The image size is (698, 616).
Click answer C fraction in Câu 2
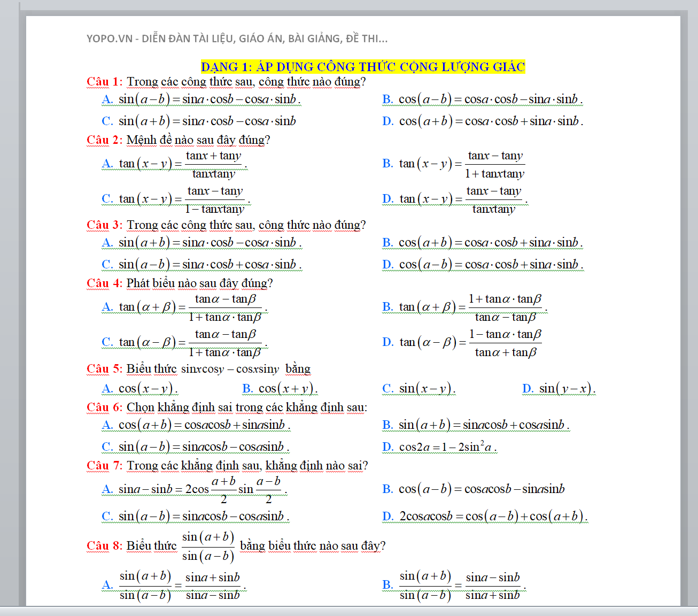click(x=214, y=199)
